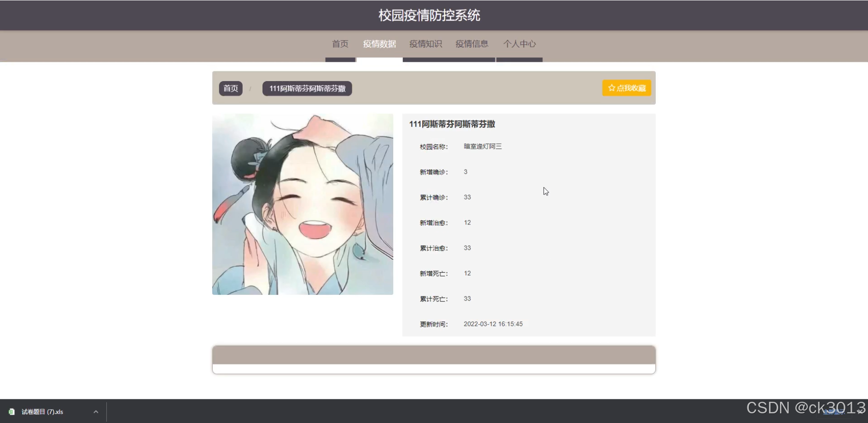The width and height of the screenshot is (868, 423).
Task: Open downloaded file 试卷题目 (7).xls
Action: click(x=42, y=412)
